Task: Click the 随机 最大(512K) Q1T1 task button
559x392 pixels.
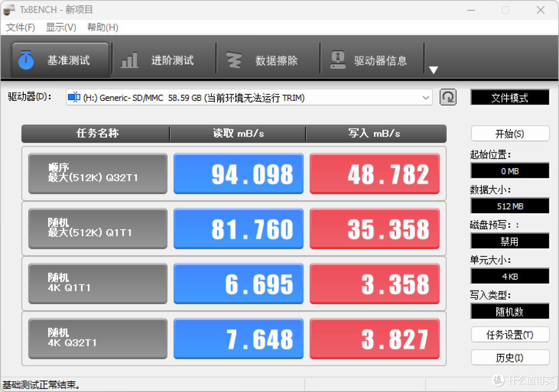Action: [98, 228]
